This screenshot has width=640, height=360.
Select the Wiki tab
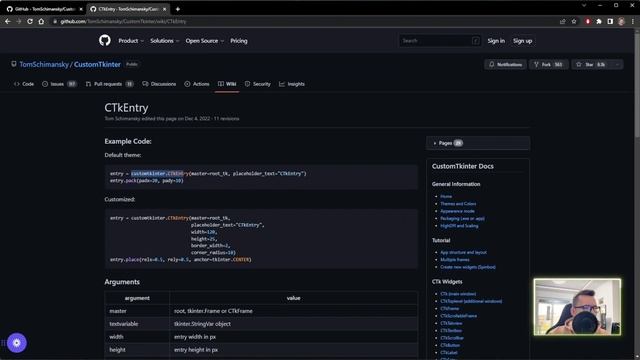(x=227, y=84)
